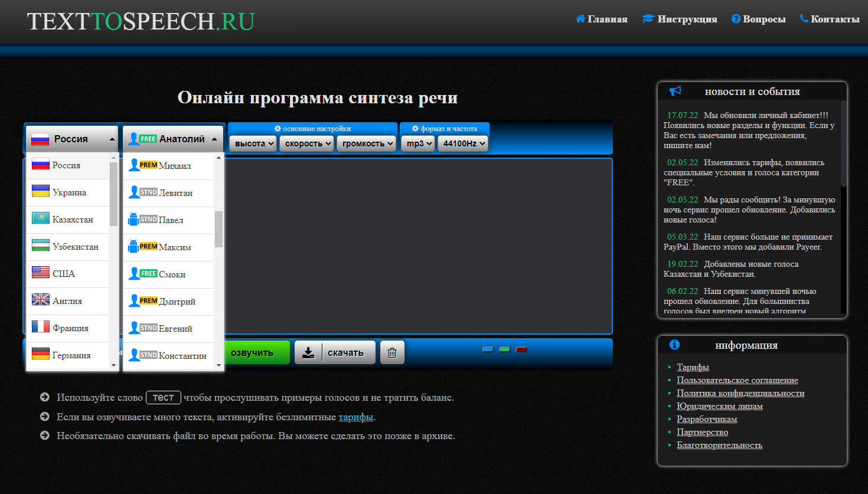Viewport: 868px width, 494px height.
Task: Open Контакты in the top navigation
Action: (835, 19)
